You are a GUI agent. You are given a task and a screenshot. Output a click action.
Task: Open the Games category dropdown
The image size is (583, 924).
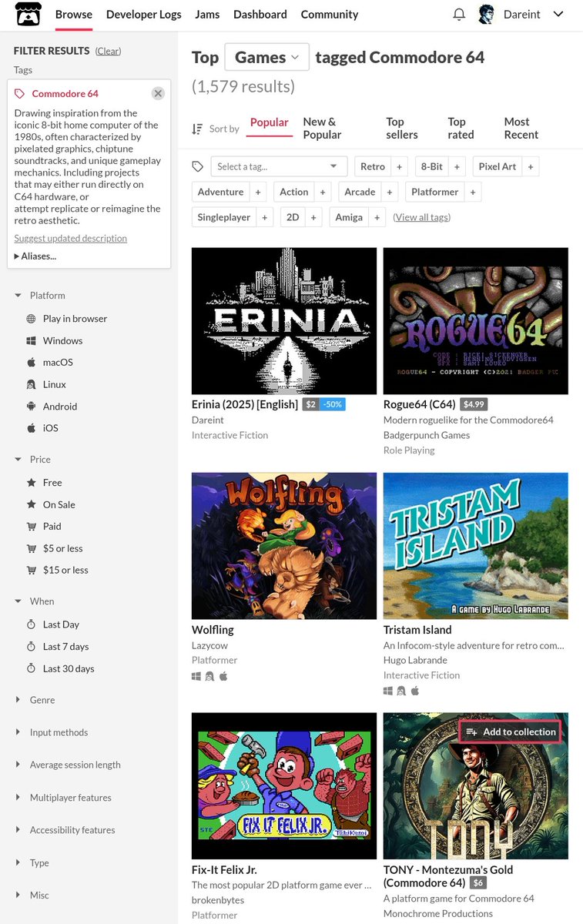(x=266, y=57)
